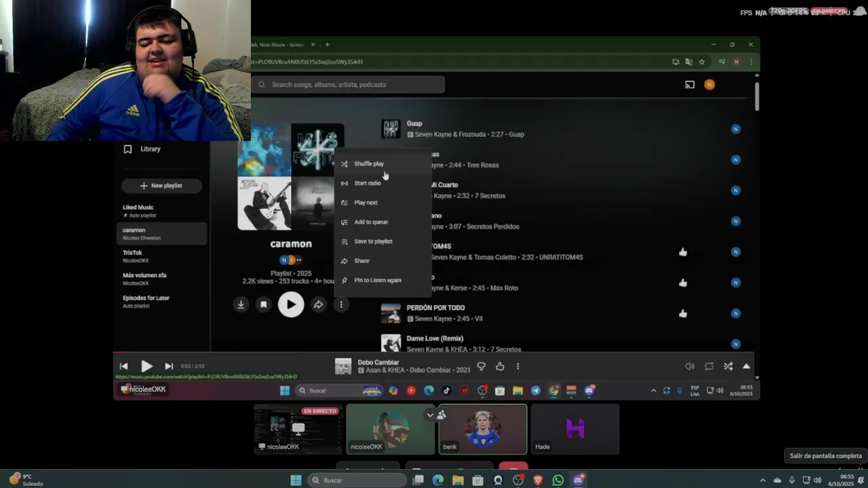The width and height of the screenshot is (868, 488).
Task: Toggle repeat mode in the player bar
Action: click(x=709, y=367)
